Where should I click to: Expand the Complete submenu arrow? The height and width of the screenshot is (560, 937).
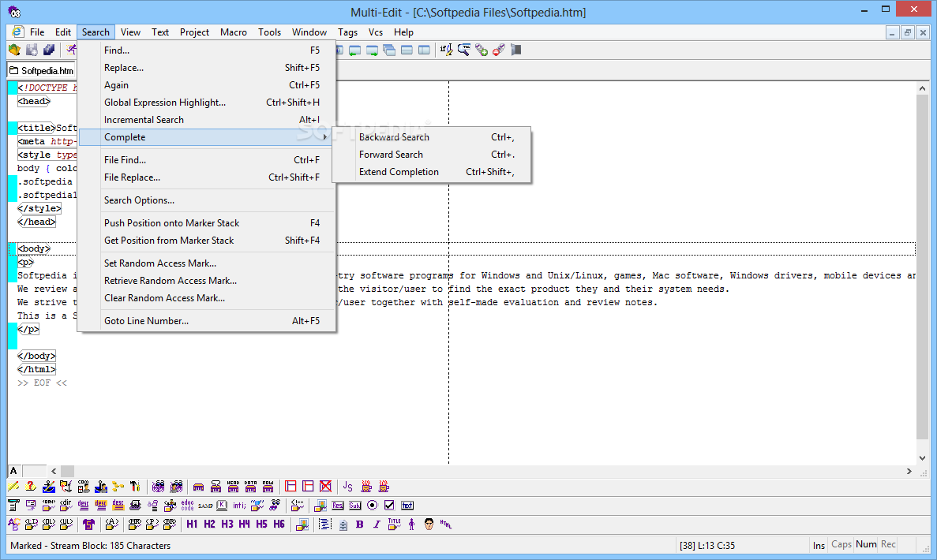point(324,137)
